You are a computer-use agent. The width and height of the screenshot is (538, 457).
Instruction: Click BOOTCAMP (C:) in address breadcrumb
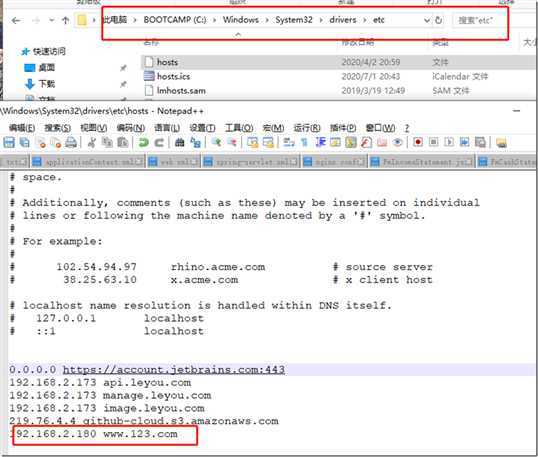coord(175,20)
